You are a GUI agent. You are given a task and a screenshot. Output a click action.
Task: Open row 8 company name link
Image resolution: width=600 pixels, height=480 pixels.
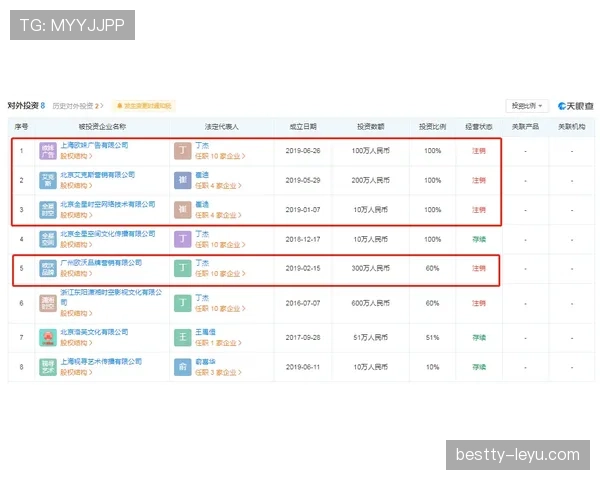click(x=101, y=362)
